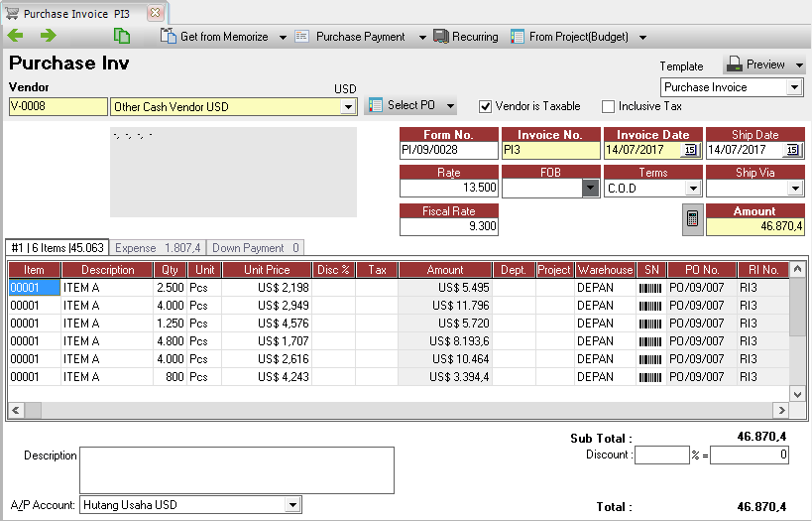Click Qty column header

click(x=170, y=270)
